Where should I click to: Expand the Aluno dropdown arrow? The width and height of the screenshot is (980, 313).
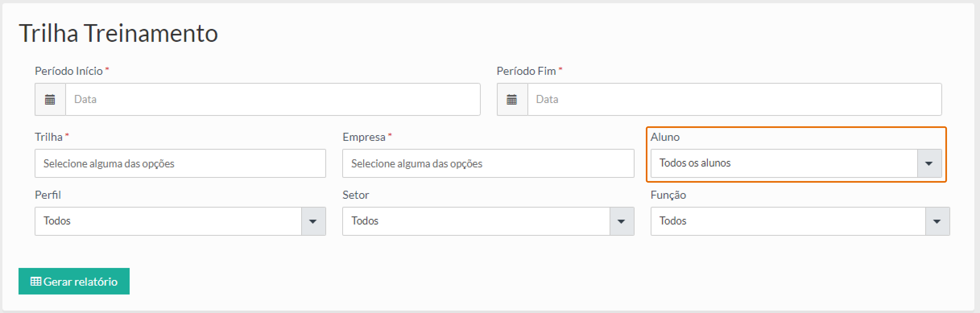(929, 163)
